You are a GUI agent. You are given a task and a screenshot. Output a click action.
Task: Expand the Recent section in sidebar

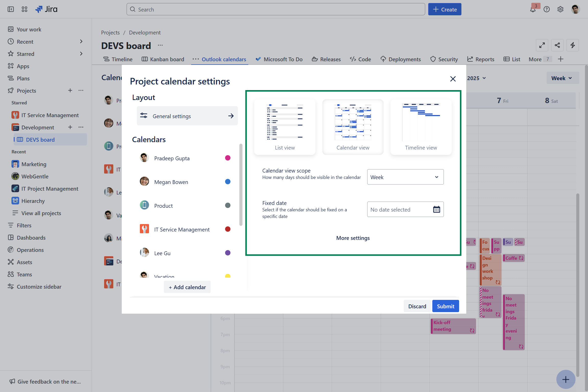(x=81, y=42)
